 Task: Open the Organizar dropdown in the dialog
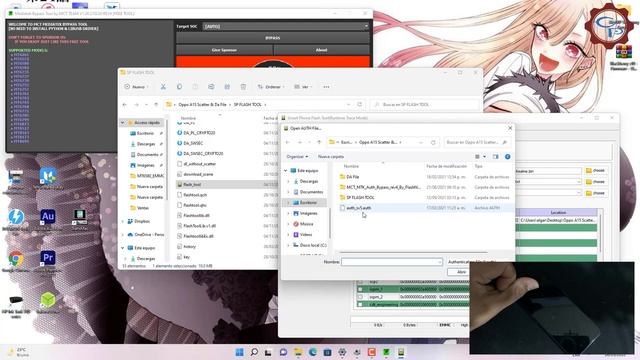point(297,157)
